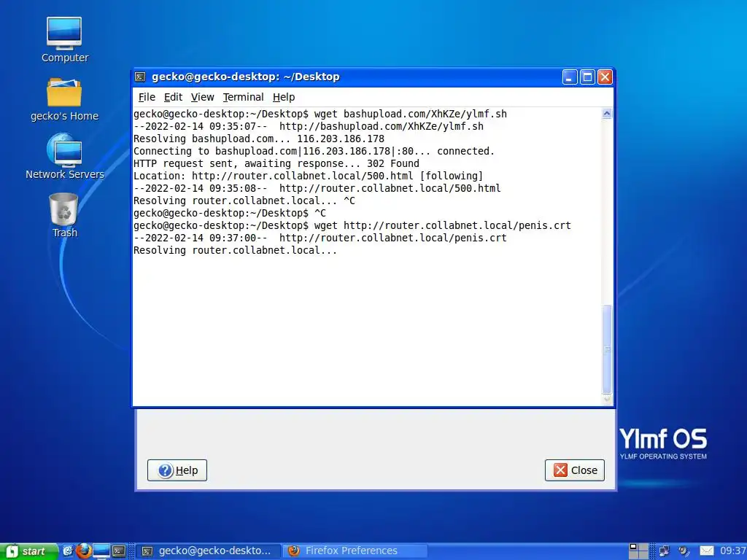
Task: Open the Edit menu in terminal
Action: pyautogui.click(x=173, y=97)
